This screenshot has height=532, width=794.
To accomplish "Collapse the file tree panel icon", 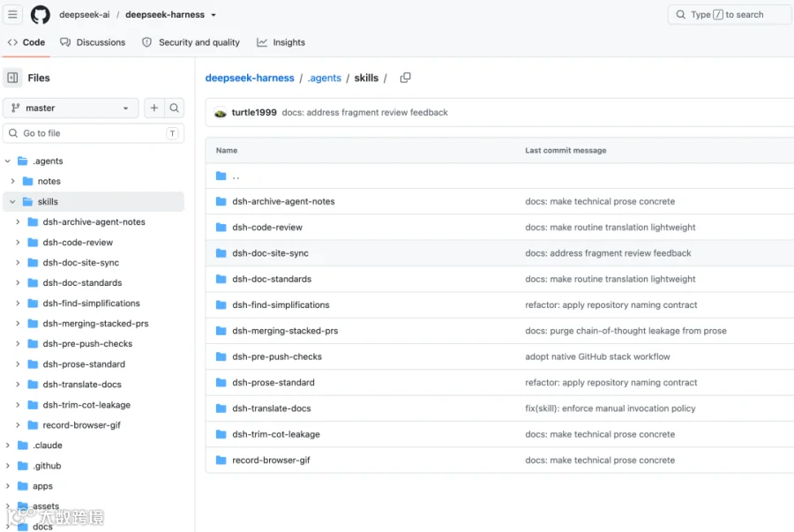I will 12,78.
